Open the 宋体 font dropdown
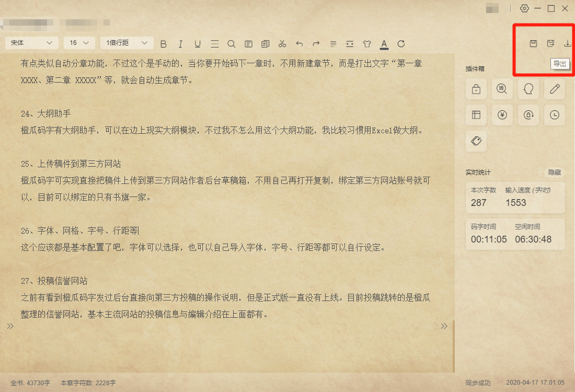Image resolution: width=575 pixels, height=392 pixels. pyautogui.click(x=31, y=43)
